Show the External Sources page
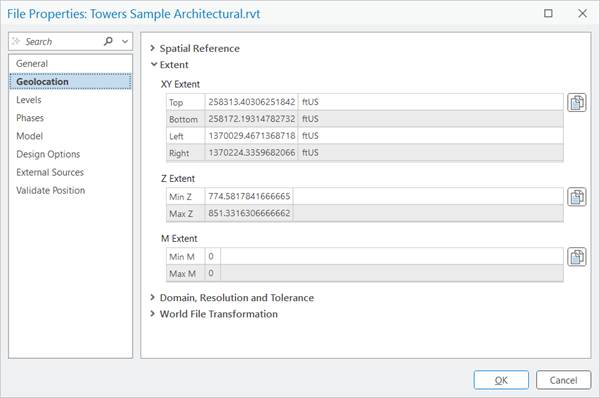The image size is (600, 398). coord(70,172)
